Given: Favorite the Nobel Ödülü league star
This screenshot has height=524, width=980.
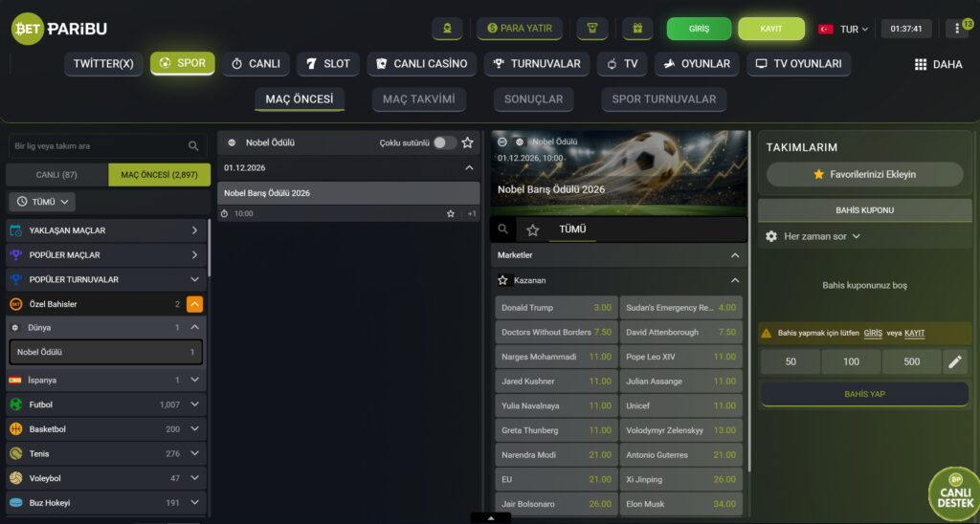Looking at the screenshot, I should [x=467, y=143].
